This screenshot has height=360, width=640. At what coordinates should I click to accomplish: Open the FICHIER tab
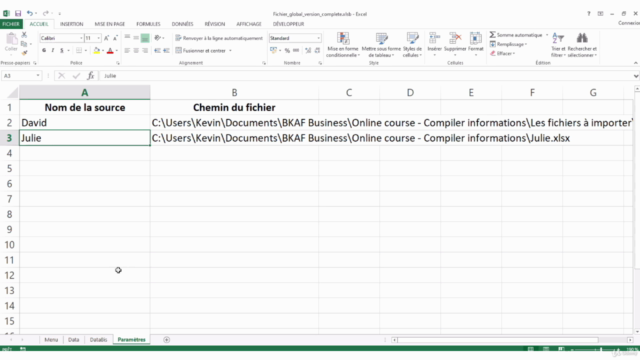tap(11, 24)
